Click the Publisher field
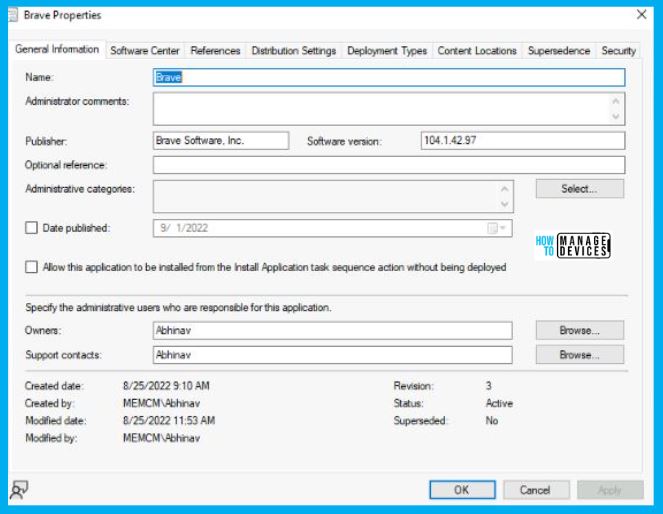This screenshot has width=663, height=514. 221,141
